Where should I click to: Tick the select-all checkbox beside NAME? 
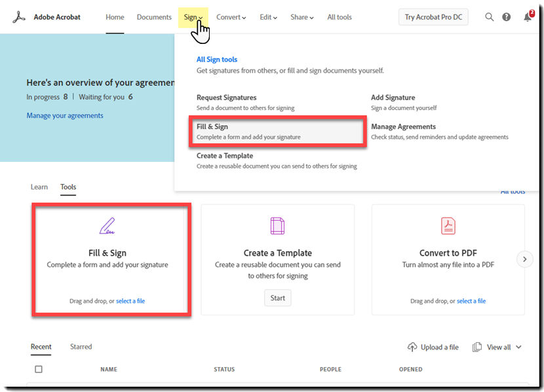tap(39, 369)
